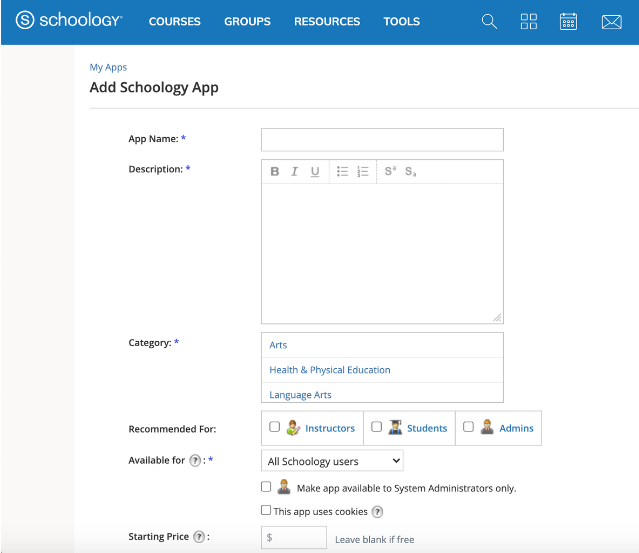Open the search magnifier icon
This screenshot has height=553, width=639.
pos(489,21)
